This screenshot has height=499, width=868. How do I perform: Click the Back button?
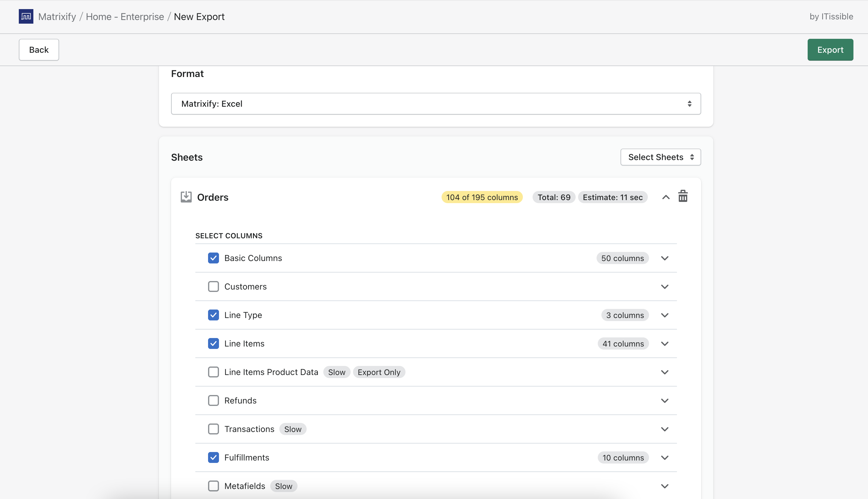coord(39,50)
